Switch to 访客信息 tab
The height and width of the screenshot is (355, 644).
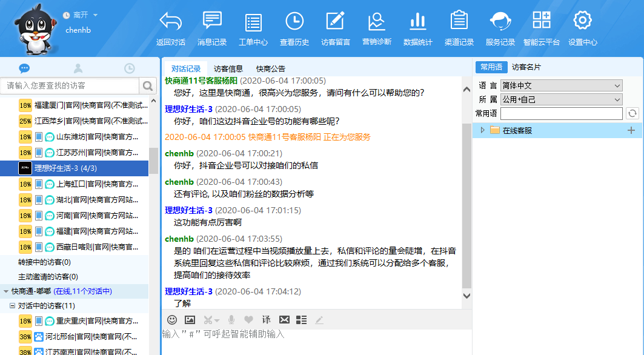click(228, 68)
